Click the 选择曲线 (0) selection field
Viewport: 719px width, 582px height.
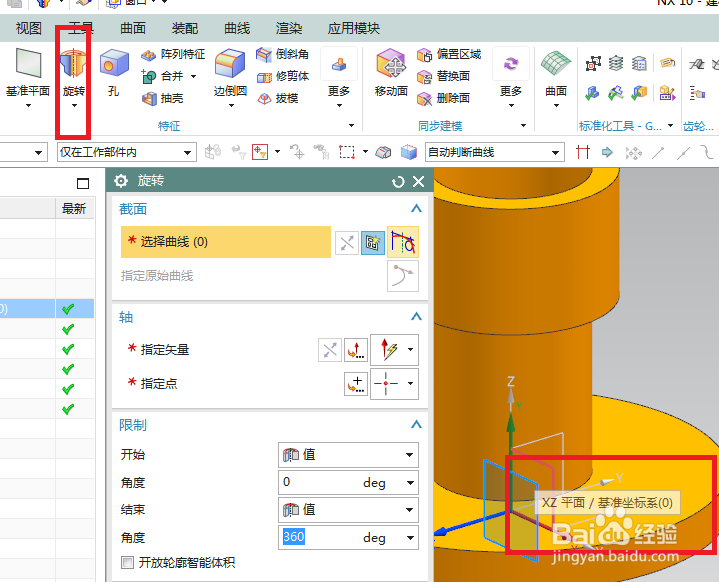click(226, 242)
